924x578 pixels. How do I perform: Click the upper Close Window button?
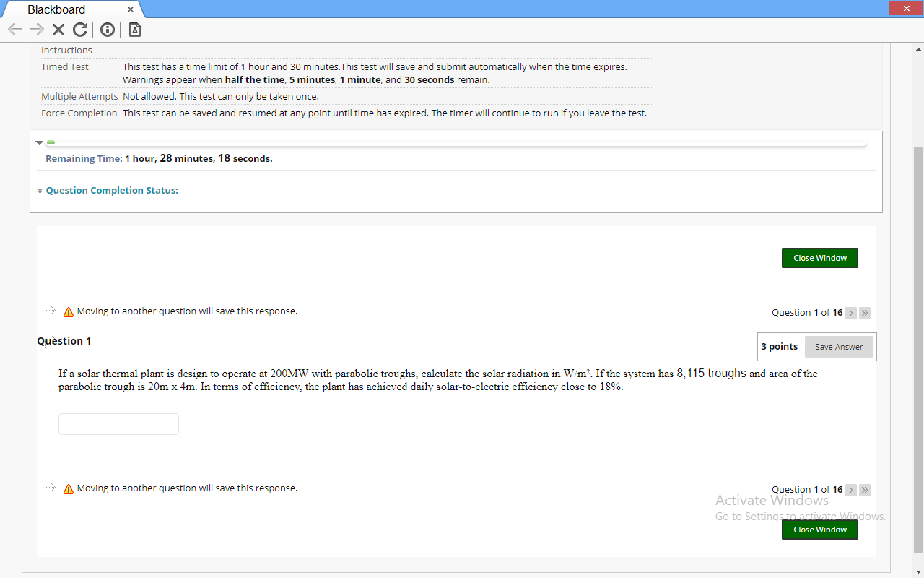[x=819, y=257]
